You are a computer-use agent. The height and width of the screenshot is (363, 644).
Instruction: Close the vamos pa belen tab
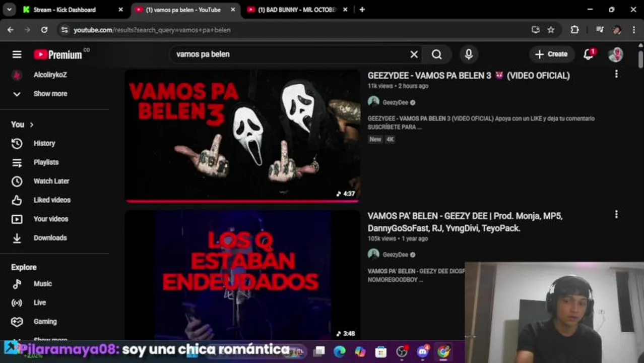pos(232,10)
